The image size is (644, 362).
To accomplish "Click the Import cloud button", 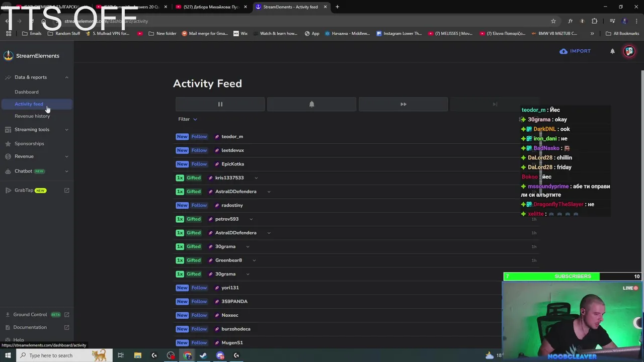I will pos(575,51).
